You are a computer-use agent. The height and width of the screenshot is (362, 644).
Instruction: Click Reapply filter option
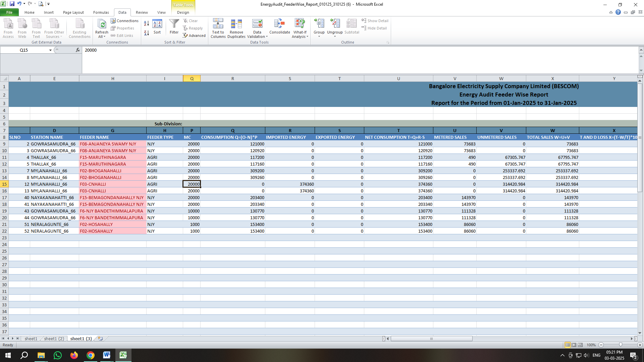pyautogui.click(x=193, y=28)
